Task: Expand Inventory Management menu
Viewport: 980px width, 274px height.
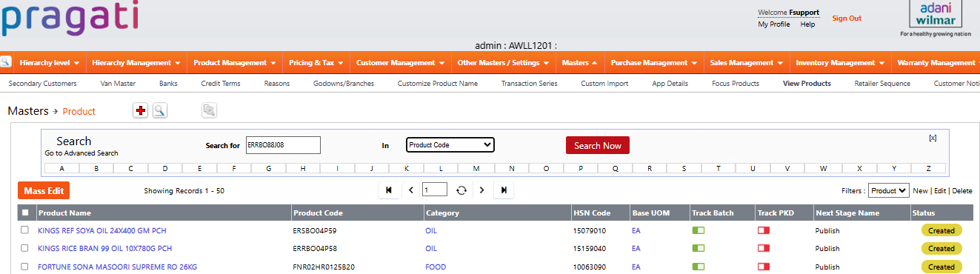Action: coord(840,63)
